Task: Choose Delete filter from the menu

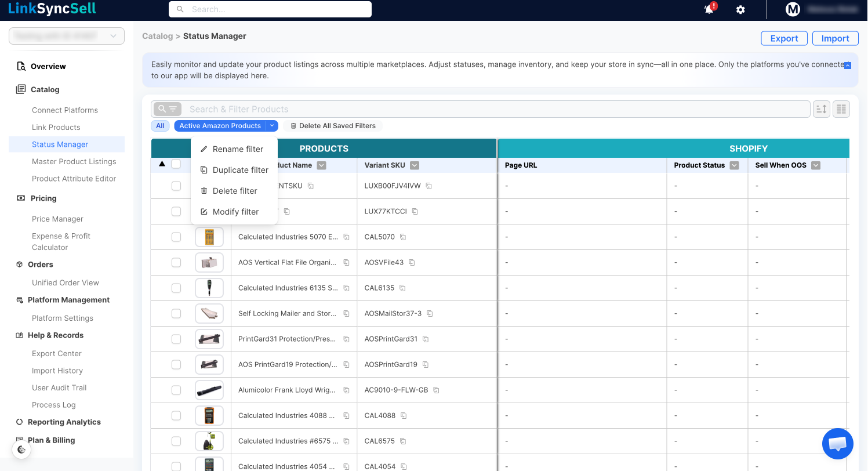Action: click(234, 191)
